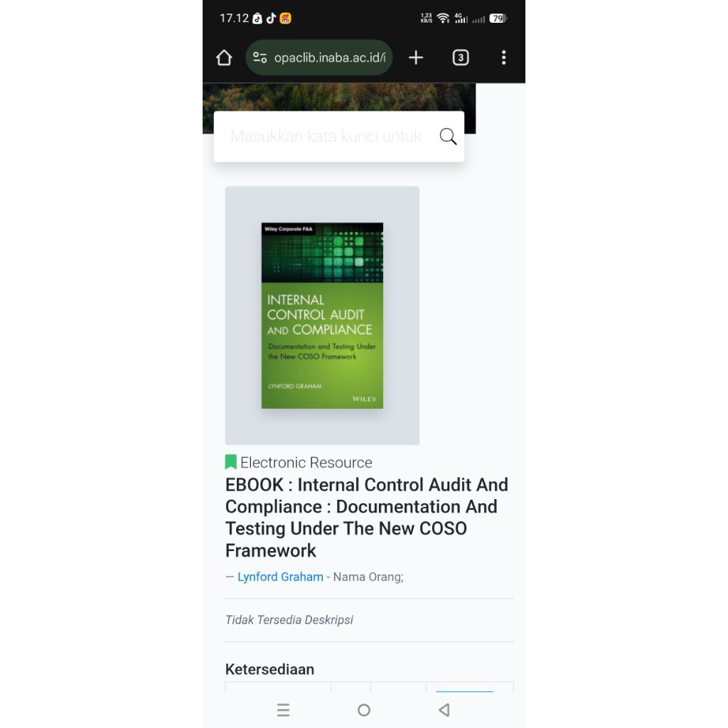The image size is (728, 728).
Task: Tap the battery indicator in status bar
Action: pyautogui.click(x=498, y=18)
